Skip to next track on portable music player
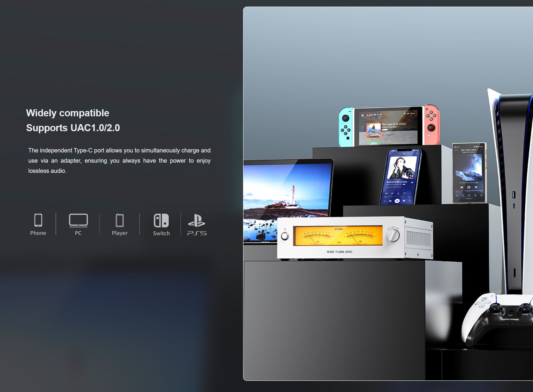 [x=476, y=187]
